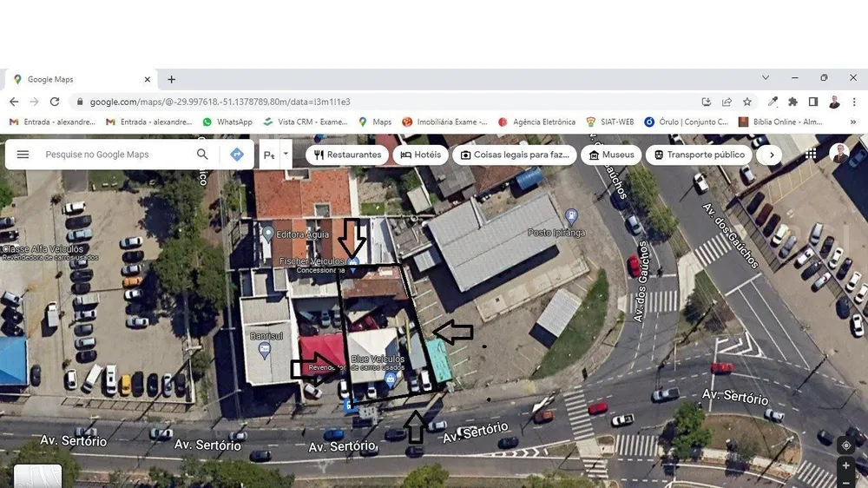Viewport: 868px width, 488px height.
Task: Open directions with the blue arrow icon
Action: pyautogui.click(x=237, y=155)
